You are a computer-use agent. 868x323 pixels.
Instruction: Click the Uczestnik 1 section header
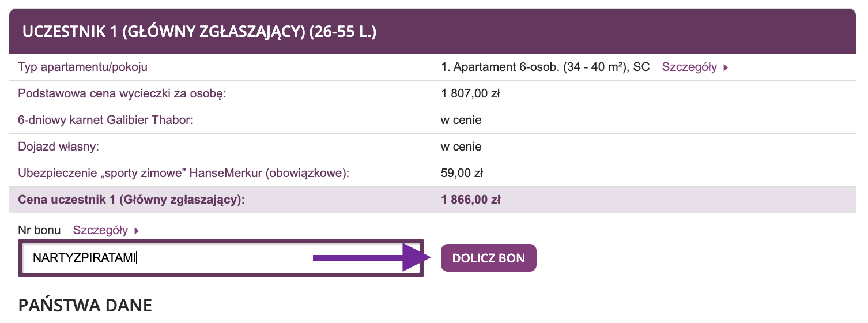coord(199,32)
